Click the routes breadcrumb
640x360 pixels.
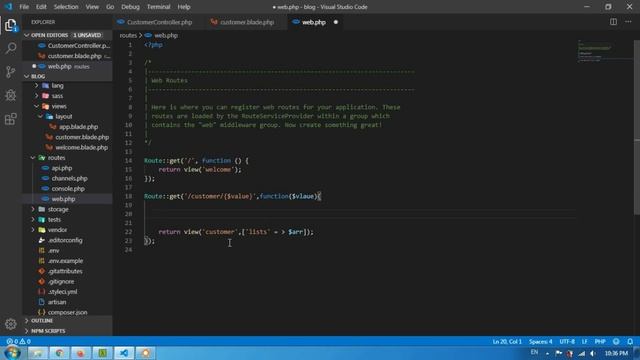pos(128,36)
